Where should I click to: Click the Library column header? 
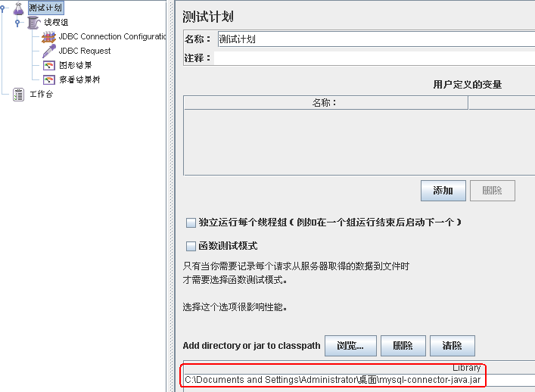point(359,368)
